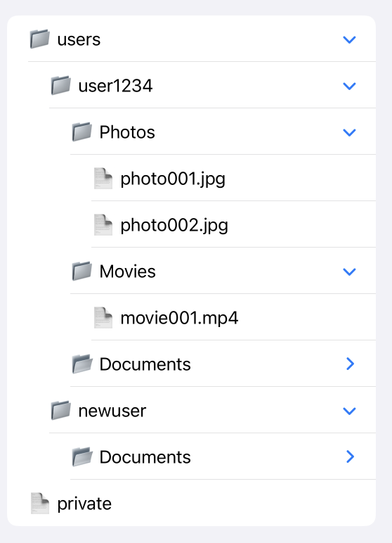Select the photo001.jpg file icon
The width and height of the screenshot is (392, 543).
103,179
